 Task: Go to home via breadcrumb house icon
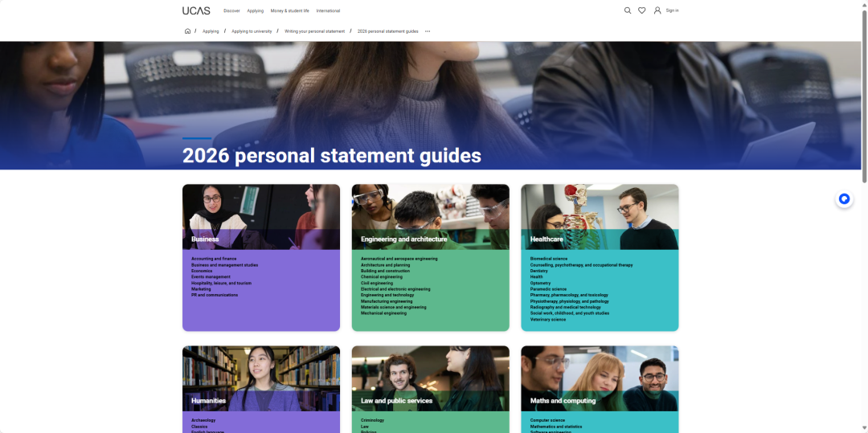point(187,31)
